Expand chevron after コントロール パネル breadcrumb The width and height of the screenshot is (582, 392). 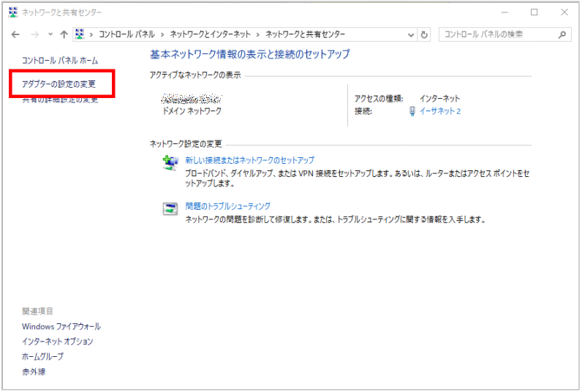coord(165,34)
